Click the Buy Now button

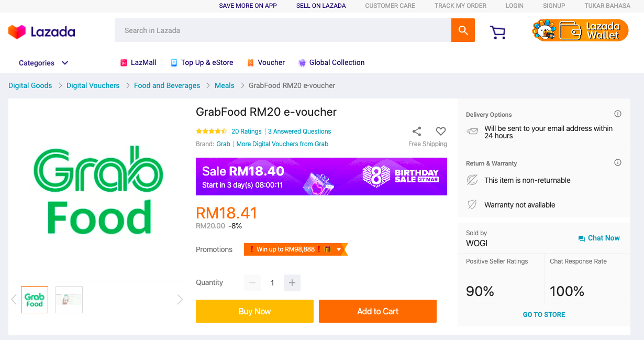coord(254,311)
